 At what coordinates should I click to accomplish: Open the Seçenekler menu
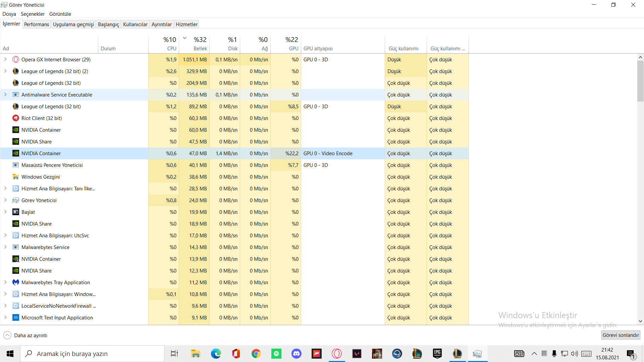[33, 14]
